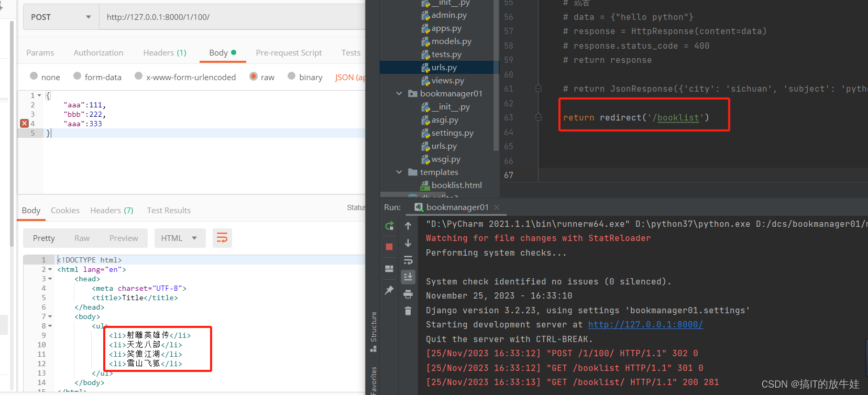The image size is (868, 395).
Task: Select x-www-form-urlencoded body type
Action: point(139,76)
